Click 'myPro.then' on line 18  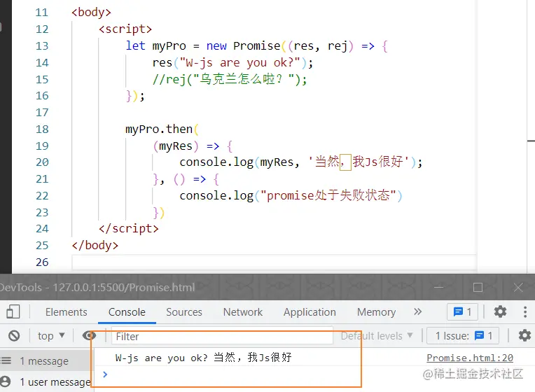pos(159,129)
